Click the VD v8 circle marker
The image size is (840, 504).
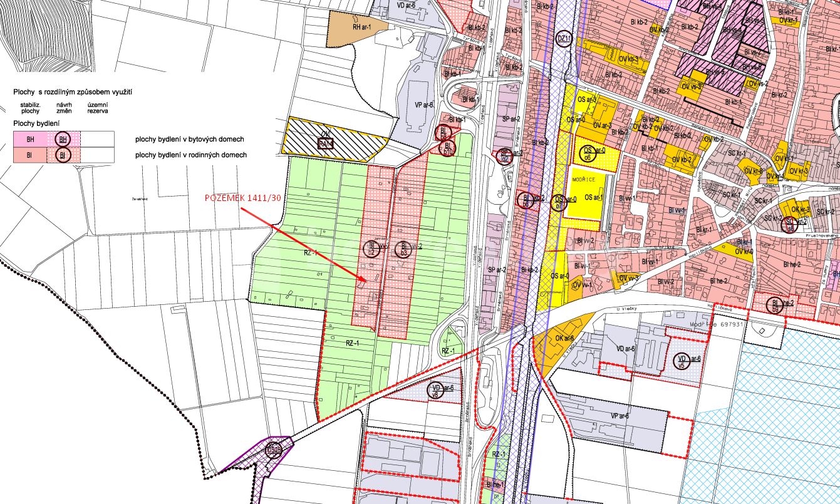[435, 391]
